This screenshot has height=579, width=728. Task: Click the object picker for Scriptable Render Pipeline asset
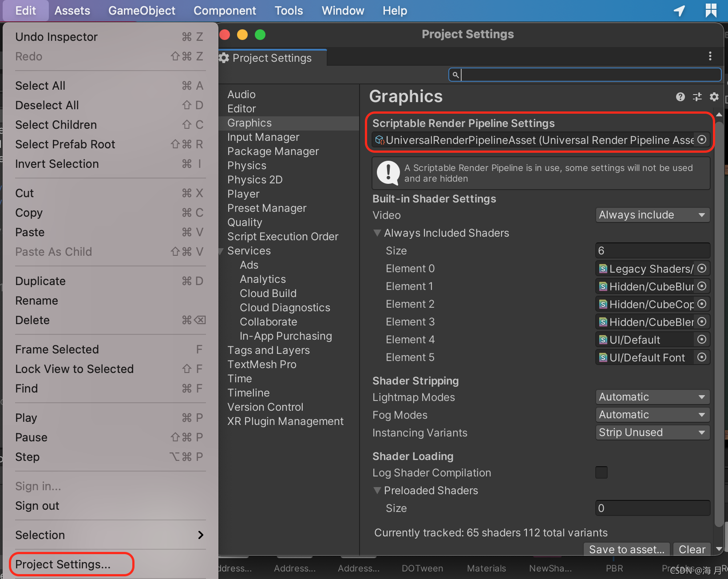(x=702, y=139)
